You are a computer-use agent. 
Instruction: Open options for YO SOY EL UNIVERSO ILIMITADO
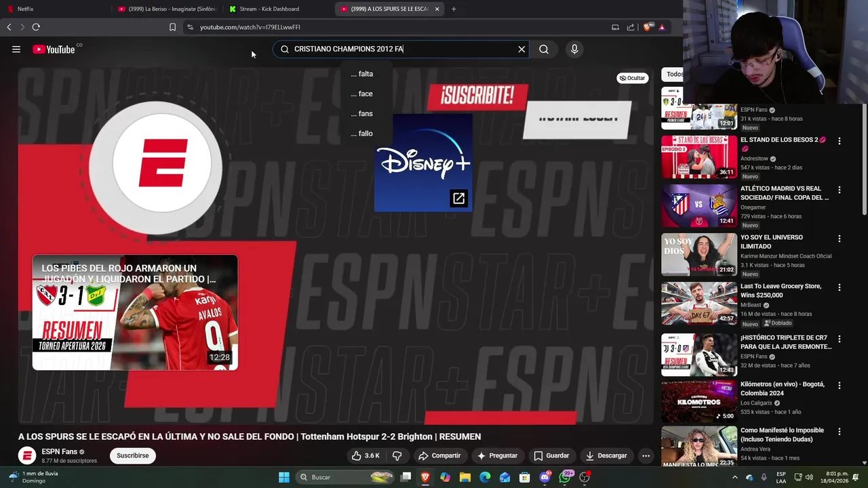point(840,239)
